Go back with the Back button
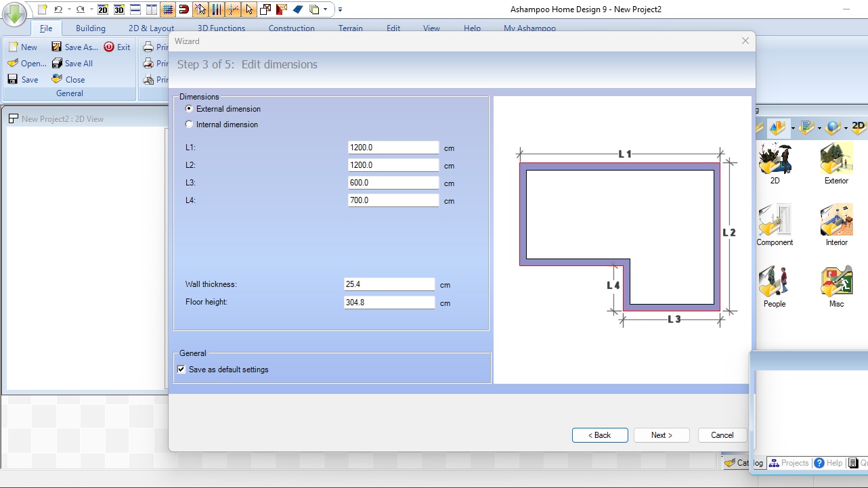This screenshot has width=868, height=488. 600,435
